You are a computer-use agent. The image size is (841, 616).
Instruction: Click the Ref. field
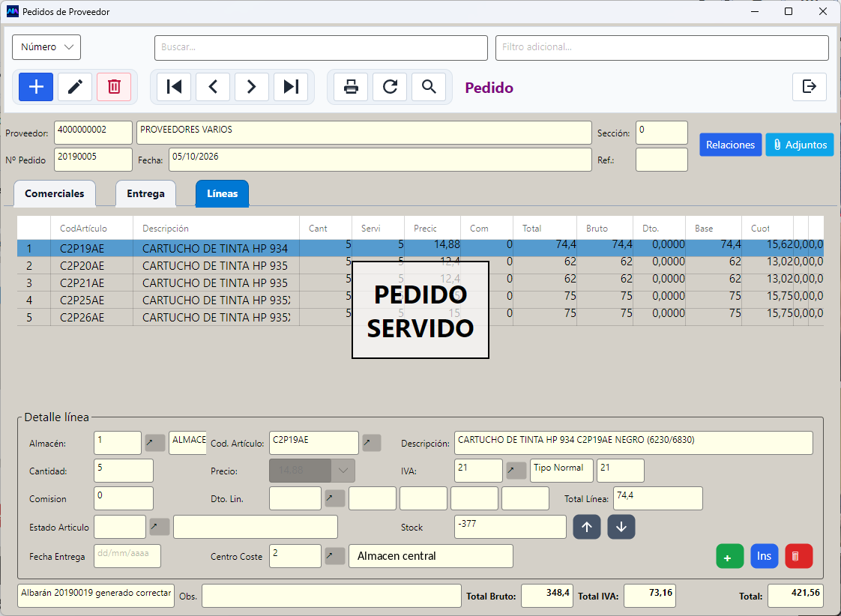(x=661, y=160)
